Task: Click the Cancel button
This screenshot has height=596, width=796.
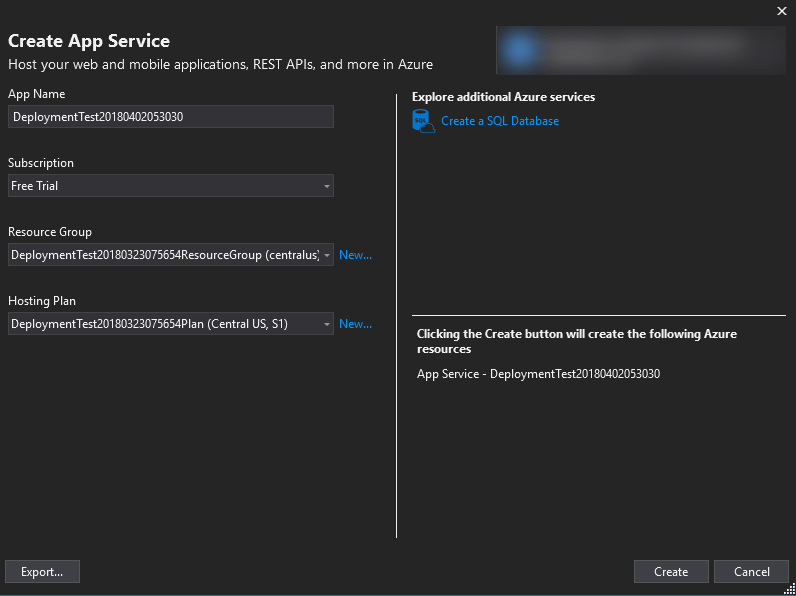Action: pyautogui.click(x=752, y=572)
